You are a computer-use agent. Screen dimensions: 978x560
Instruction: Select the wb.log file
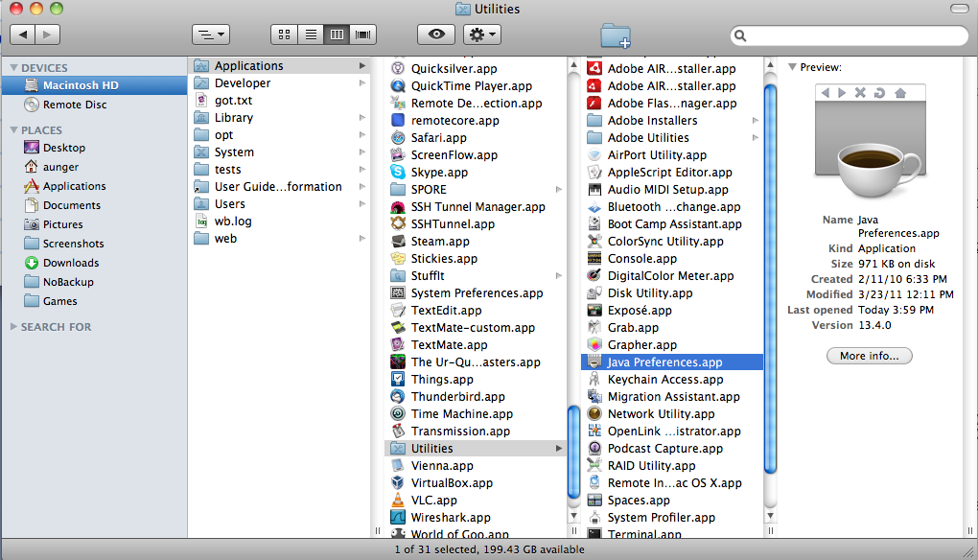[281, 222]
